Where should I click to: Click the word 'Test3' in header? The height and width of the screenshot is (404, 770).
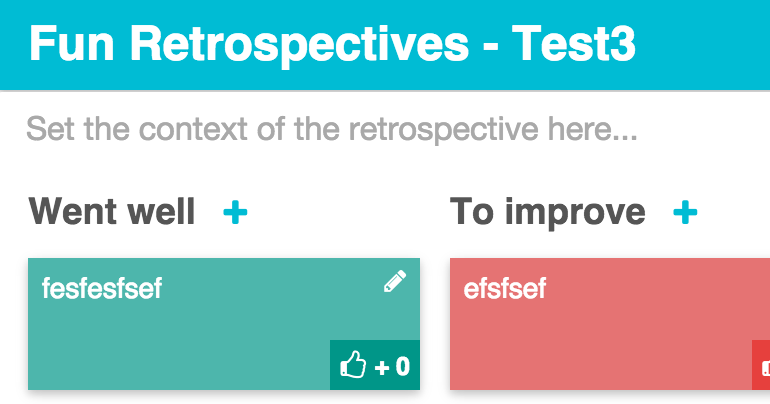pos(574,45)
